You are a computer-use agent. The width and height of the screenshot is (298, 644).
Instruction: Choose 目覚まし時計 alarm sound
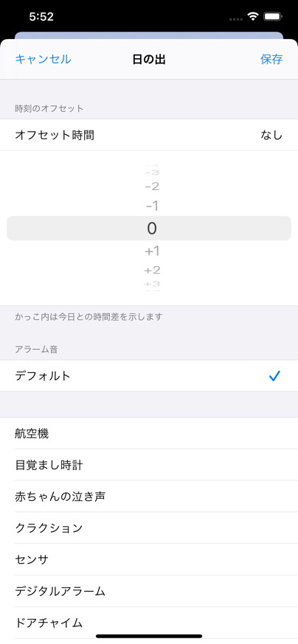[149, 465]
